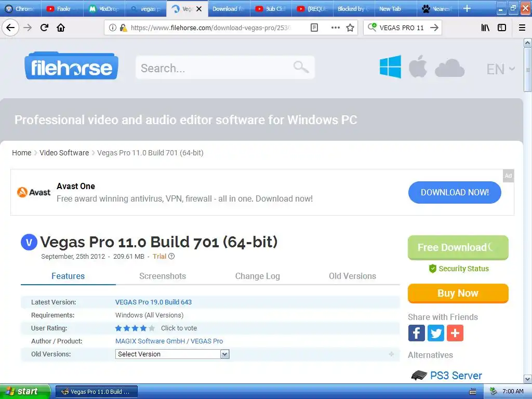This screenshot has height=399, width=532.
Task: Click the browser address bar URL
Action: pos(210,28)
